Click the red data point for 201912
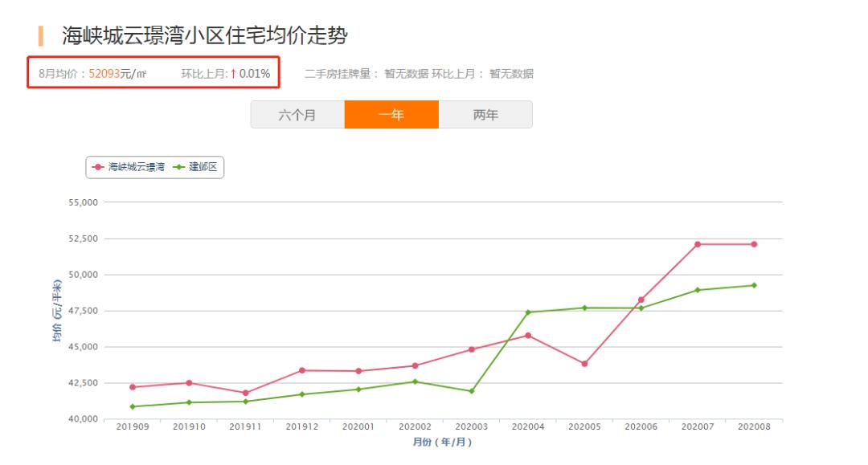Image resolution: width=868 pixels, height=465 pixels. pyautogui.click(x=301, y=370)
